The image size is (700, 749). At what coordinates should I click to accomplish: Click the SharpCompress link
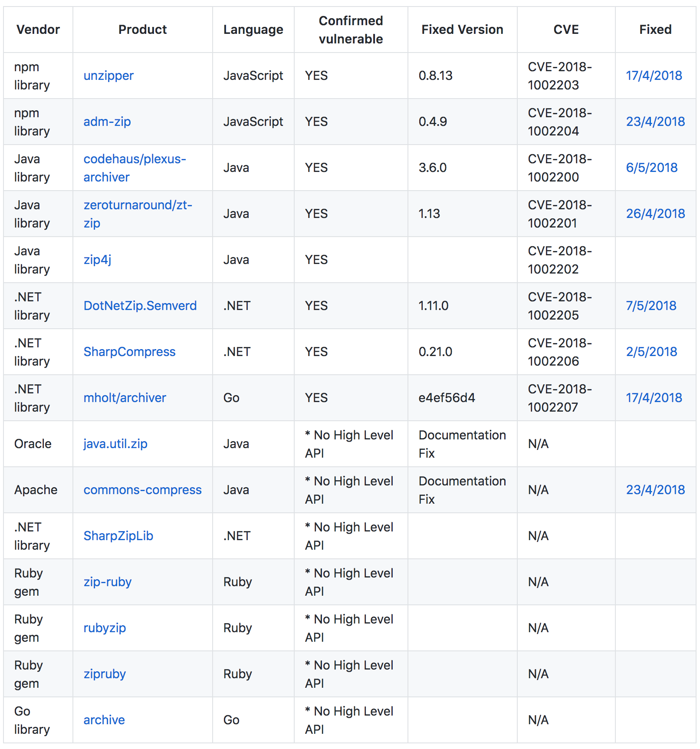pyautogui.click(x=129, y=352)
